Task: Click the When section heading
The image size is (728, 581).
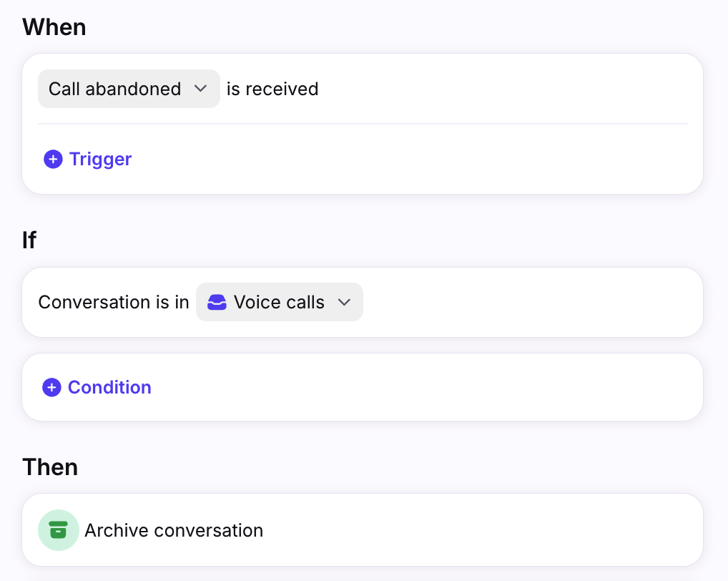Action: click(54, 27)
